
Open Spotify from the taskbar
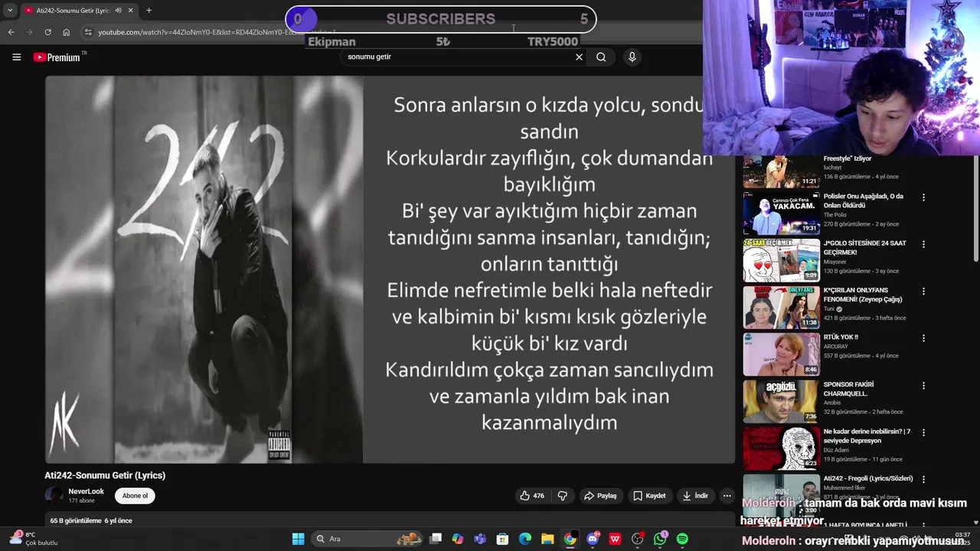coord(682,539)
